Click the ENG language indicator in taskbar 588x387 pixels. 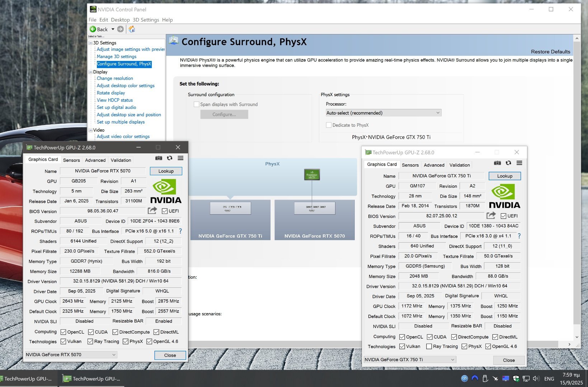point(549,379)
